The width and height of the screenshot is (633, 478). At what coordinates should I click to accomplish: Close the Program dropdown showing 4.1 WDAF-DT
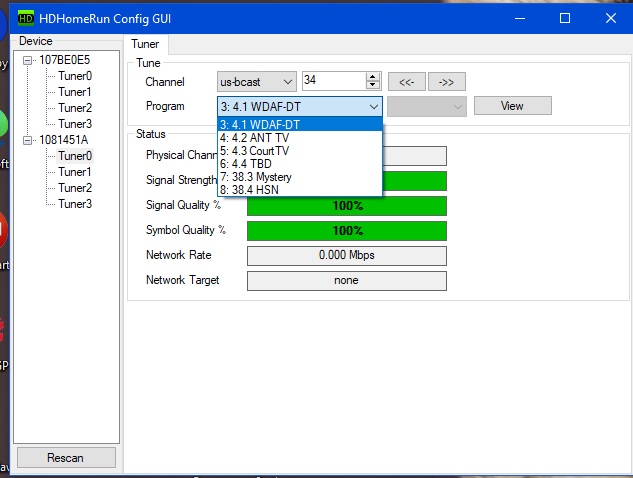click(300, 107)
